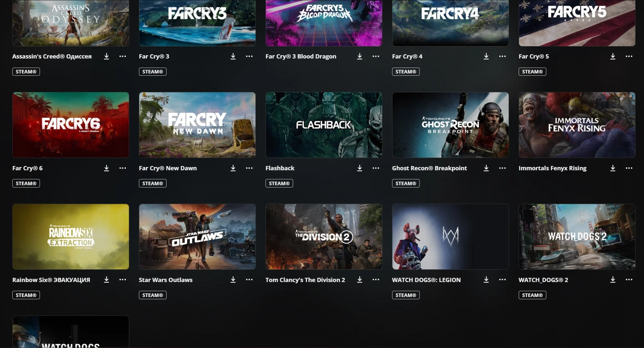Download WATCH DOGS: LEGION

(486, 280)
